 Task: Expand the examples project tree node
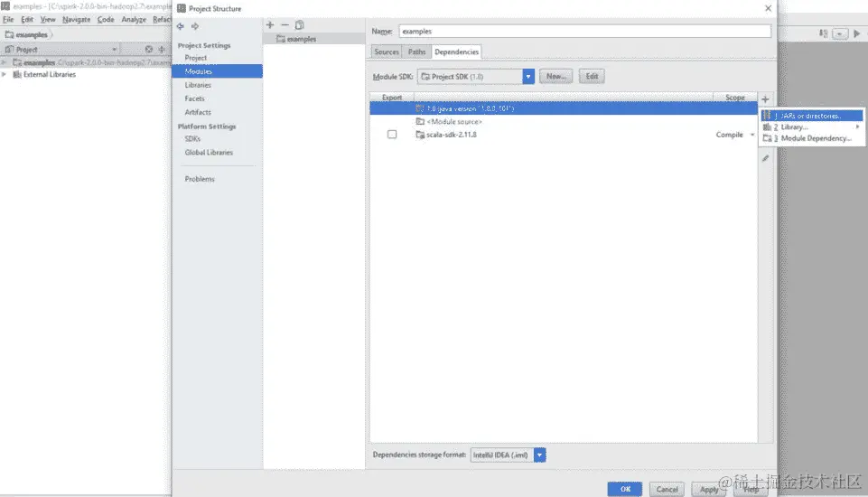[x=5, y=62]
